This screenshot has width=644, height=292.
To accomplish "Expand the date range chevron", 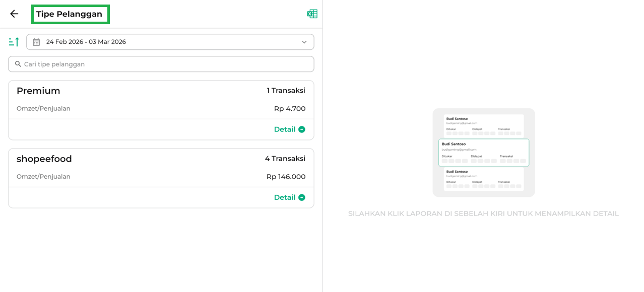I will (x=304, y=42).
